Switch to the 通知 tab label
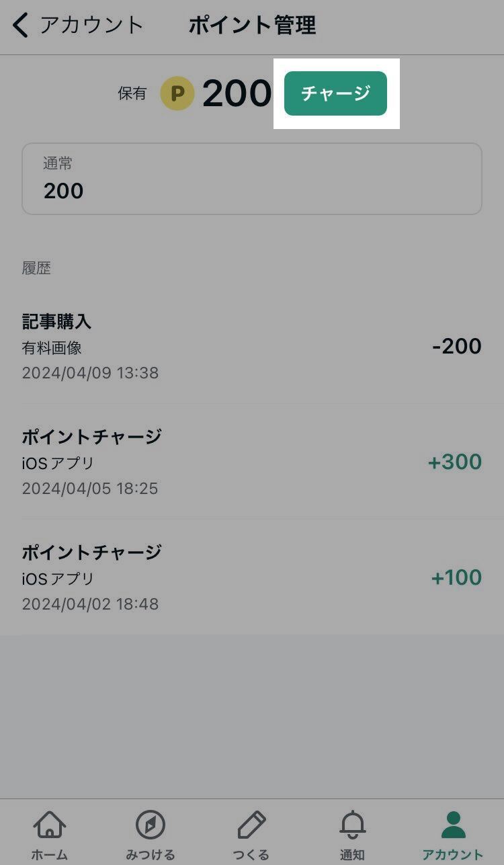Screen dimensions: 504x865 pos(352,855)
